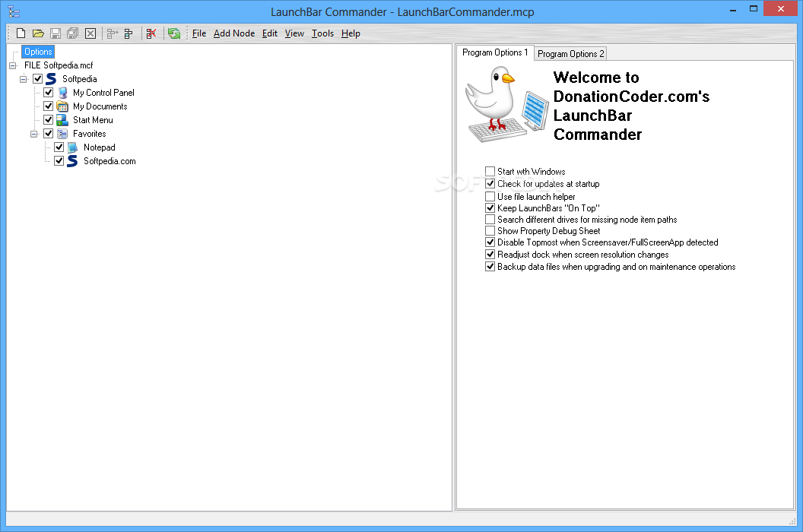Click the app icon in title bar
Image resolution: width=803 pixels, height=532 pixels.
click(14, 11)
